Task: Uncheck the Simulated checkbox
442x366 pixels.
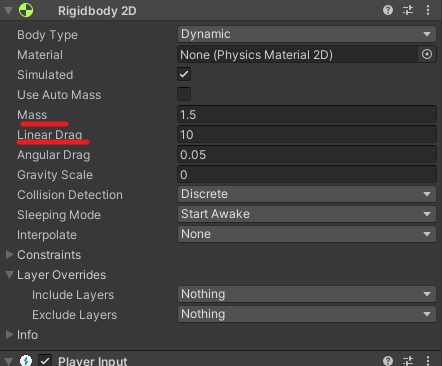Action: (184, 74)
